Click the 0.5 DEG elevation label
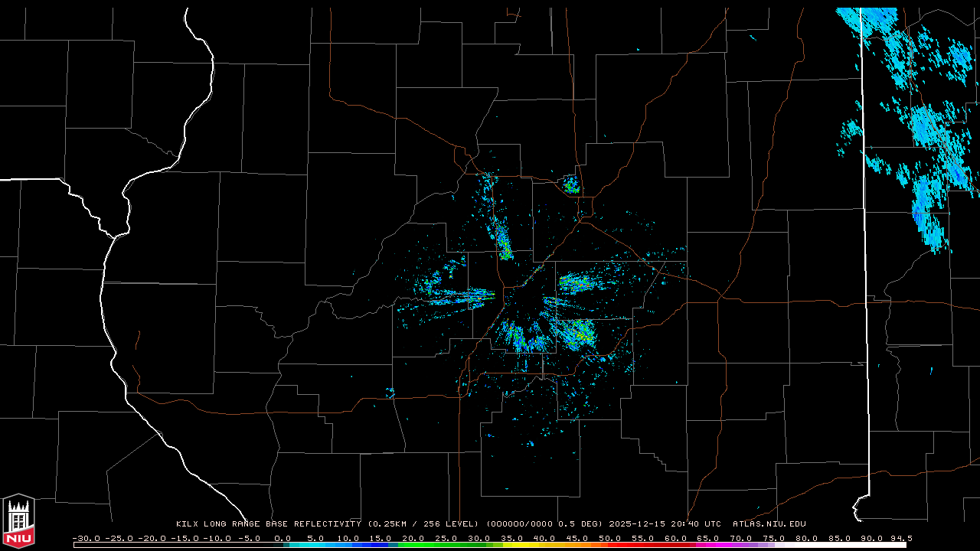 click(581, 524)
